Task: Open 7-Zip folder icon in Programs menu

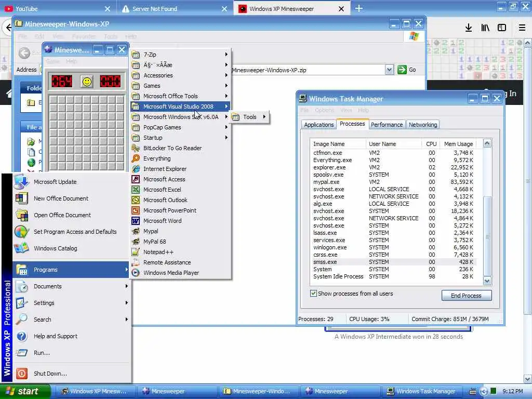Action: [x=136, y=55]
